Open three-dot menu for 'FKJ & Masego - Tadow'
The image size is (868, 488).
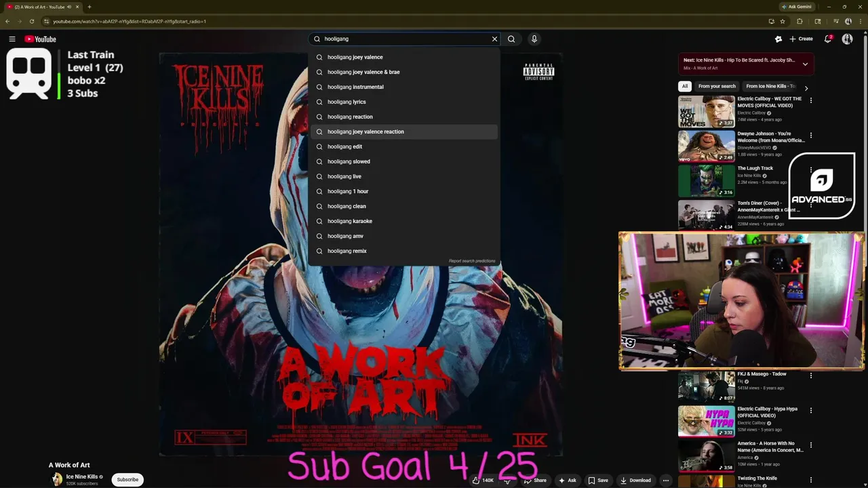pyautogui.click(x=810, y=375)
